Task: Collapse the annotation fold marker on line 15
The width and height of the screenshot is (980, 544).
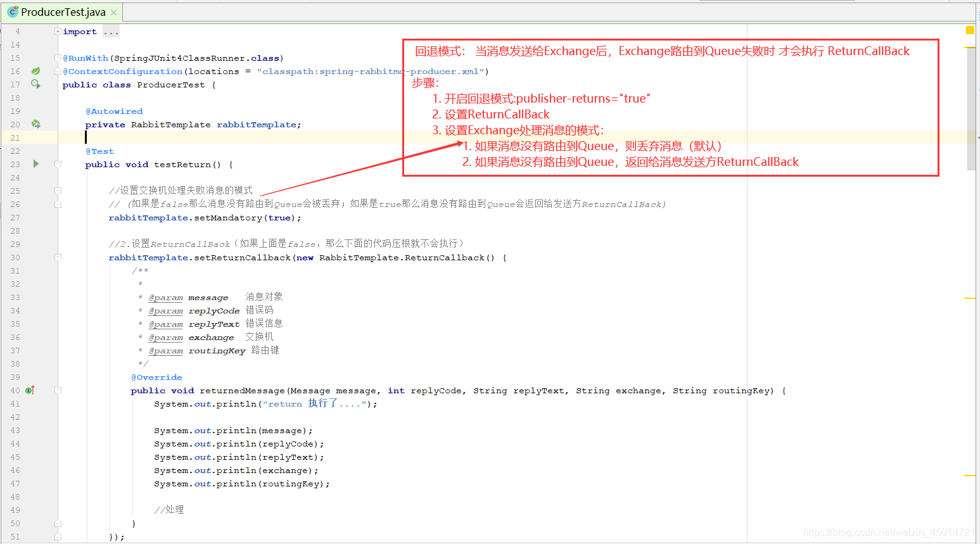Action: 58,58
